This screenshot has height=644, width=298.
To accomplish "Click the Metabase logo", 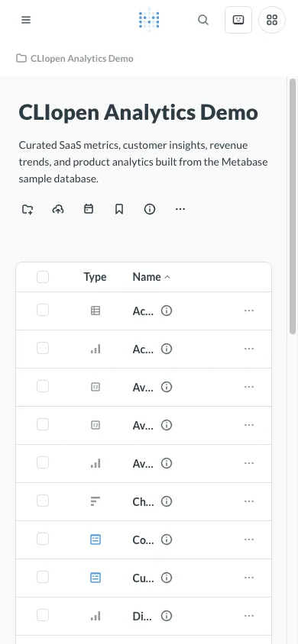I will [x=149, y=19].
